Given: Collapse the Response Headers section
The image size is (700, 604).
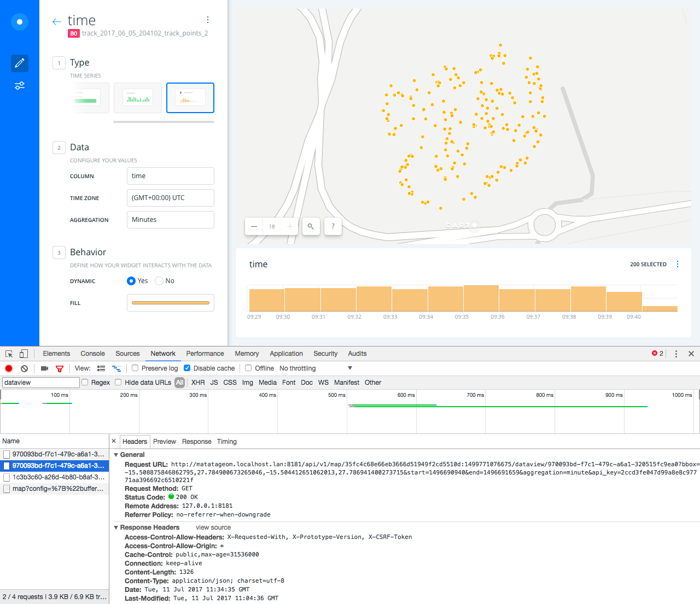Looking at the screenshot, I should click(x=116, y=527).
